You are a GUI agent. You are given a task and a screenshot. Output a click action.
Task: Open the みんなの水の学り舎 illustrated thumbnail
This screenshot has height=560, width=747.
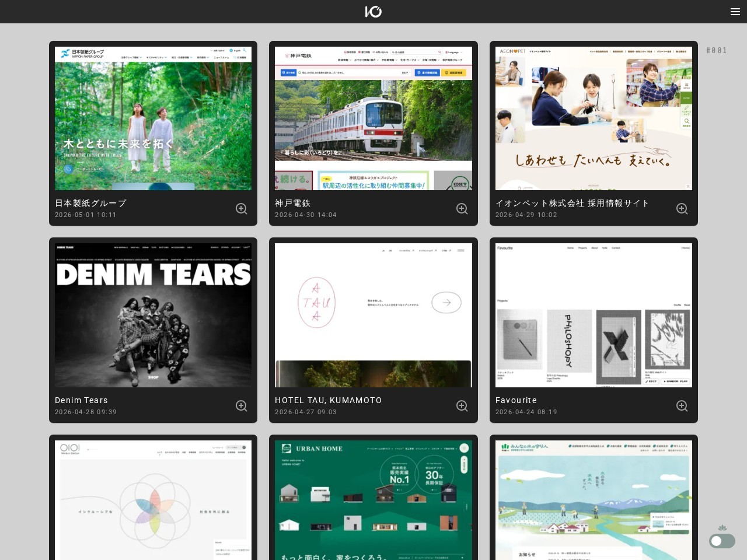coord(594,500)
